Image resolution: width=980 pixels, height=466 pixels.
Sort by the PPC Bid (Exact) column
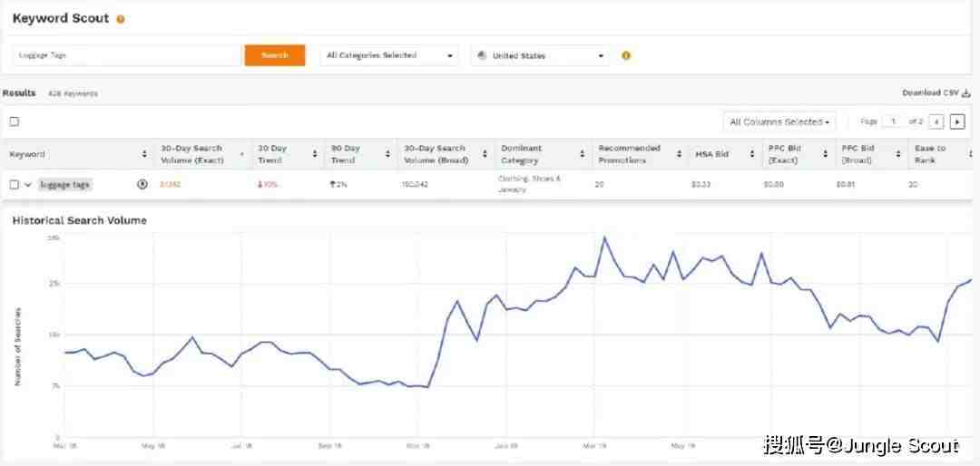click(825, 153)
